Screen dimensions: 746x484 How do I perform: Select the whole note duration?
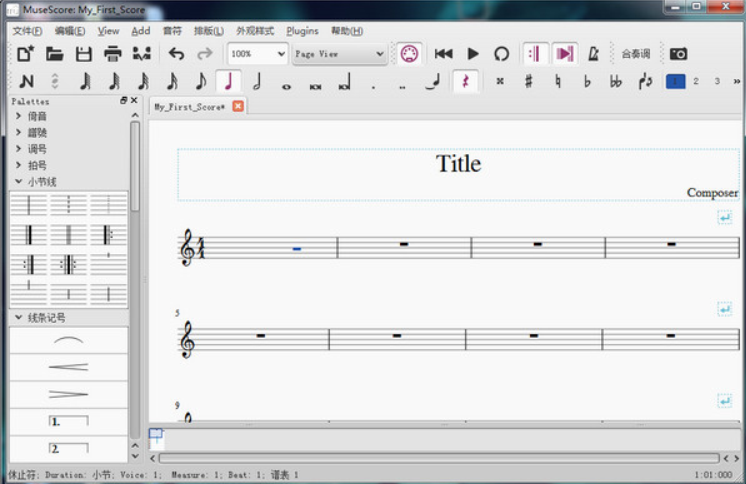pos(286,86)
